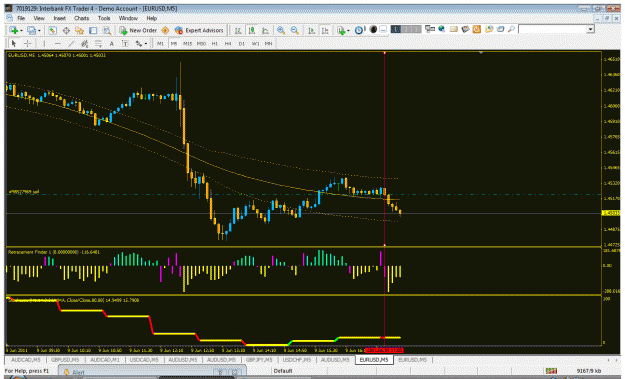This screenshot has height=379, width=625.
Task: Zoom out of the chart
Action: (x=295, y=30)
